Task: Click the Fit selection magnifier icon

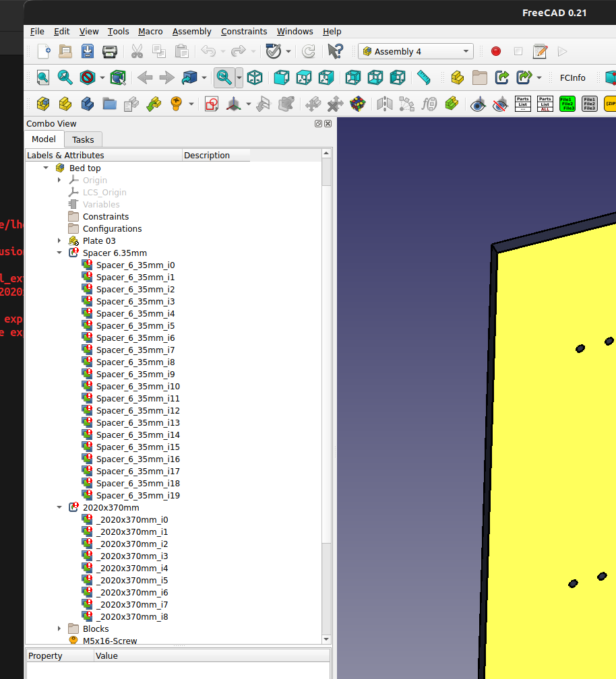Action: 65,78
